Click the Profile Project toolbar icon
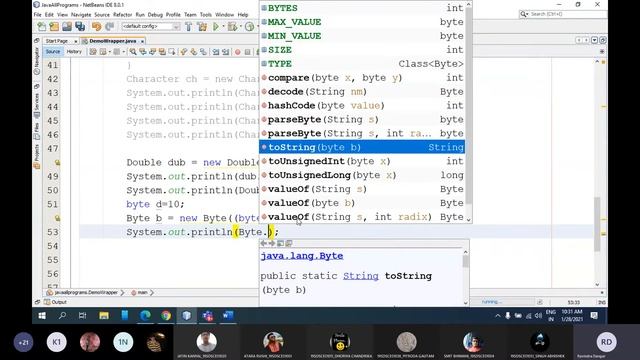640x360 pixels. [x=249, y=27]
